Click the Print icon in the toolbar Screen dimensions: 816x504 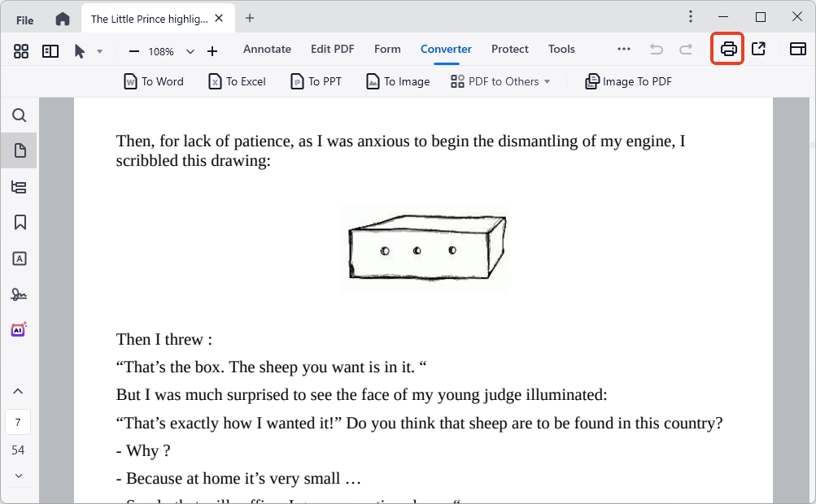coord(728,50)
